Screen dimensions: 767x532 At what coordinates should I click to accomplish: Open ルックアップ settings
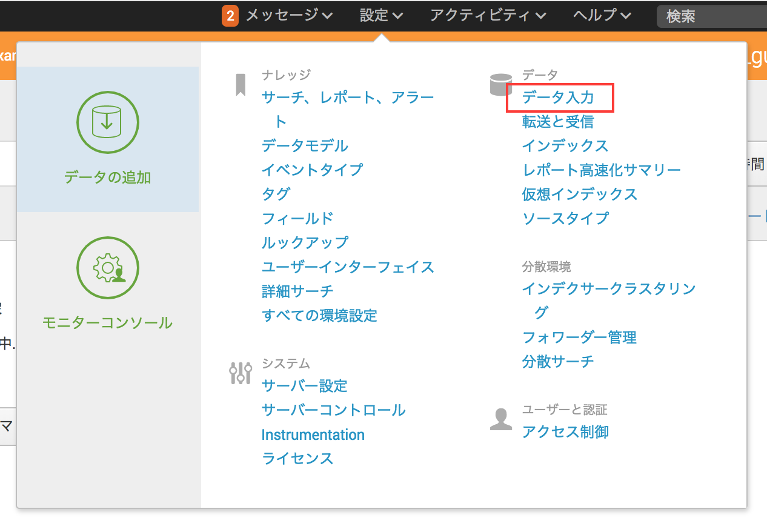point(305,243)
